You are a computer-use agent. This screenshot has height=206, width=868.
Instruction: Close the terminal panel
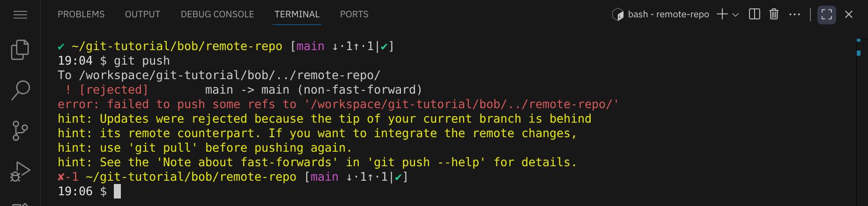tap(848, 15)
